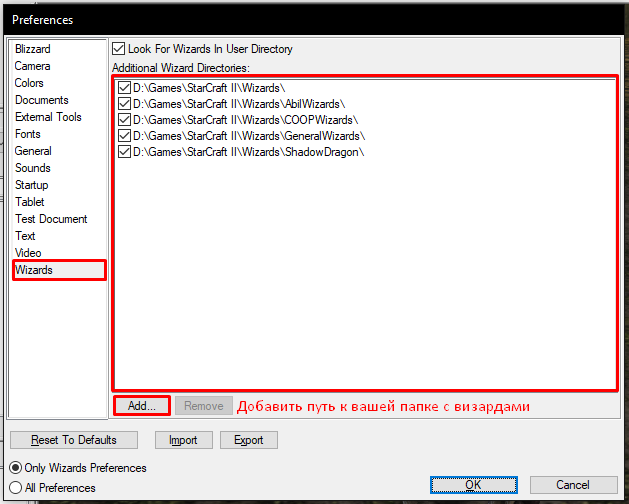Image resolution: width=629 pixels, height=504 pixels.
Task: Toggle the GeneralWizards directory checkbox
Action: (124, 136)
